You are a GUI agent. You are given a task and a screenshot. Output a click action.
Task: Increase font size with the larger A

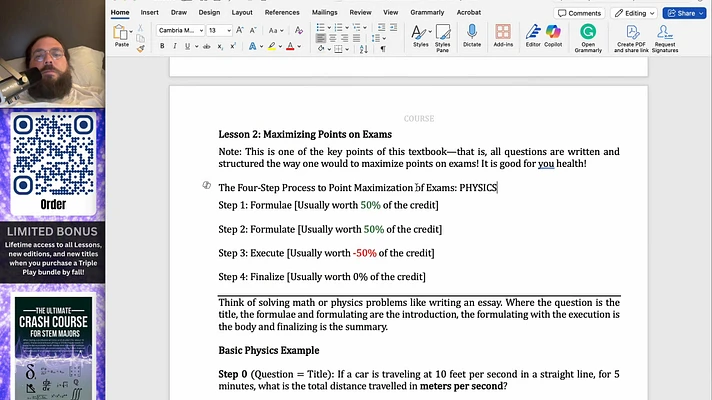click(240, 30)
